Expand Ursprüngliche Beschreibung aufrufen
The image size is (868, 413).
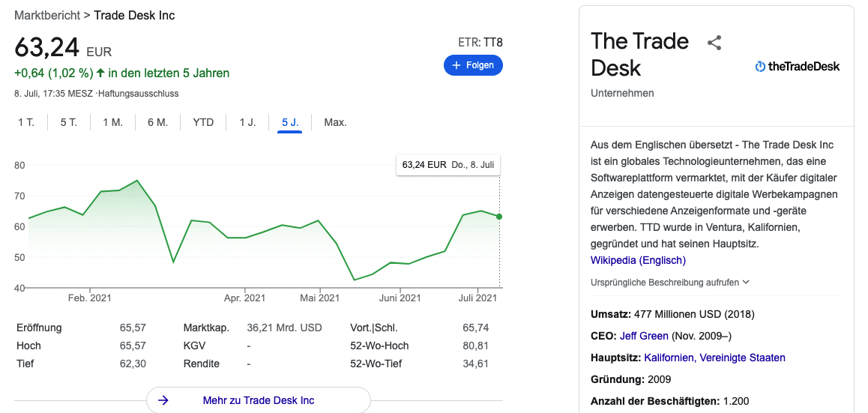[x=670, y=283]
